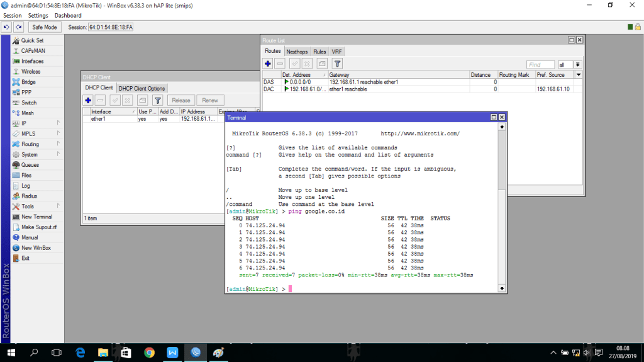
Task: Open the Route List column selector dropdown
Action: (579, 74)
